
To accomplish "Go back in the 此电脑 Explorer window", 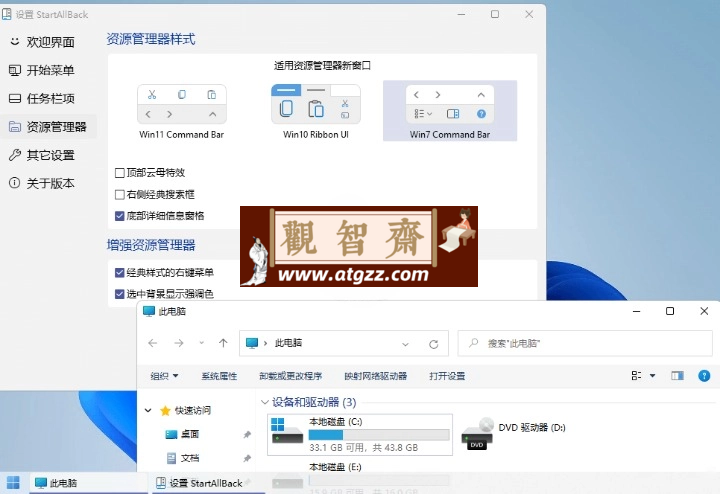I will (153, 343).
